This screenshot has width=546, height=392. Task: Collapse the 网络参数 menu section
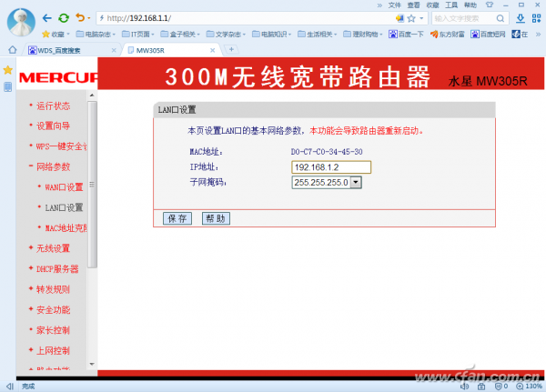click(54, 166)
